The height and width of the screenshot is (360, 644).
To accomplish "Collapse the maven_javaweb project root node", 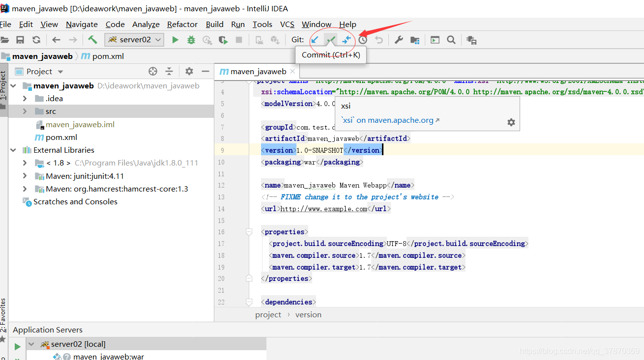I will pos(13,86).
